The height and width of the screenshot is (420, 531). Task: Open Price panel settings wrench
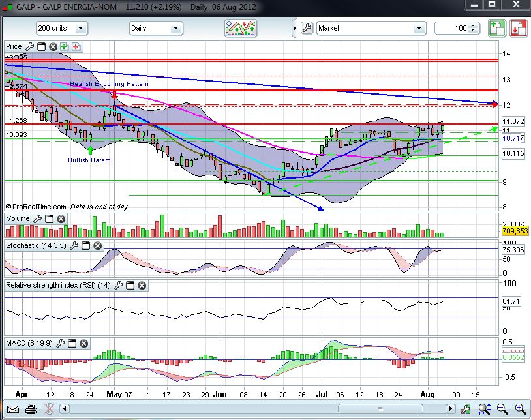[30, 47]
